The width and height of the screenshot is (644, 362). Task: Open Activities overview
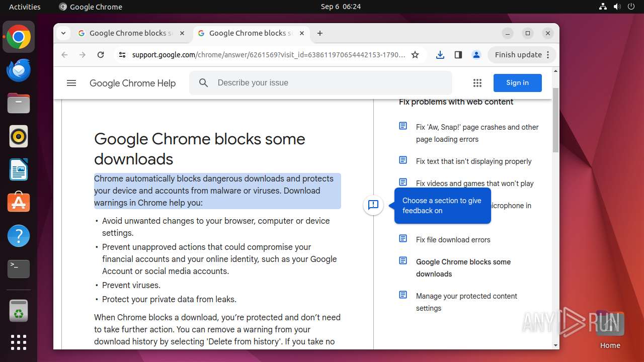click(25, 7)
